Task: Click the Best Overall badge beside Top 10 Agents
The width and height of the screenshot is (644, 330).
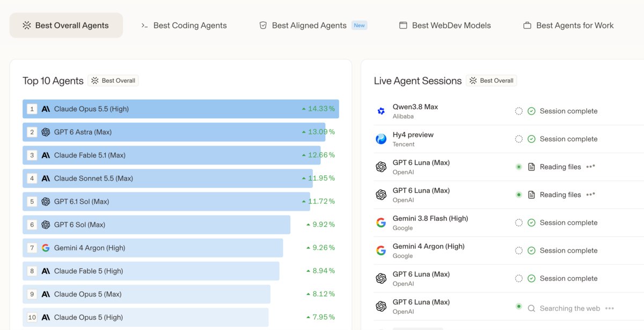Action: 113,81
